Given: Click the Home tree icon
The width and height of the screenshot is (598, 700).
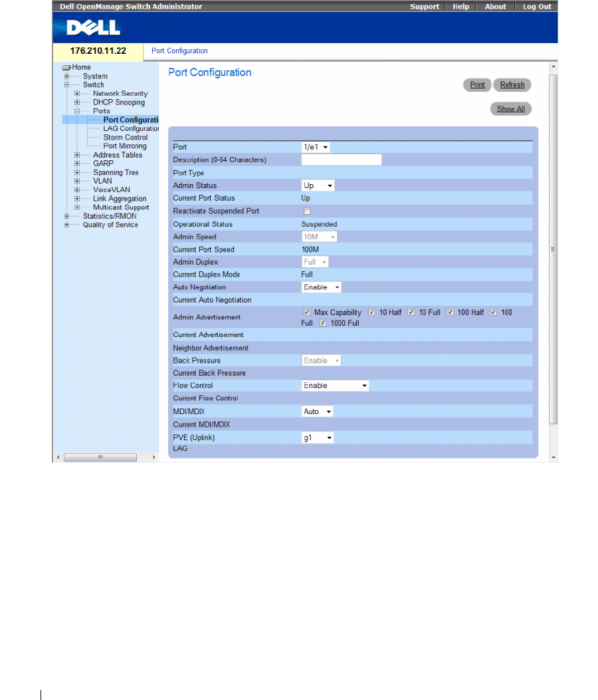Looking at the screenshot, I should point(66,67).
